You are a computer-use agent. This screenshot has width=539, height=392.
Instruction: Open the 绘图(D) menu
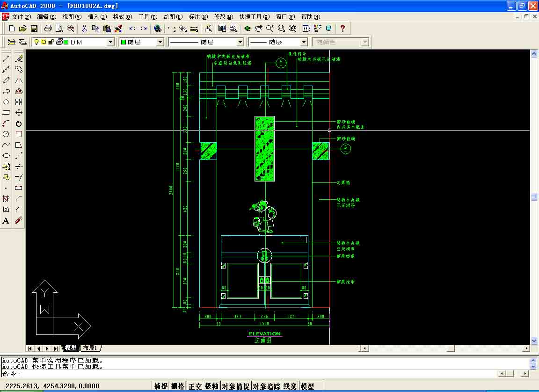(x=173, y=16)
